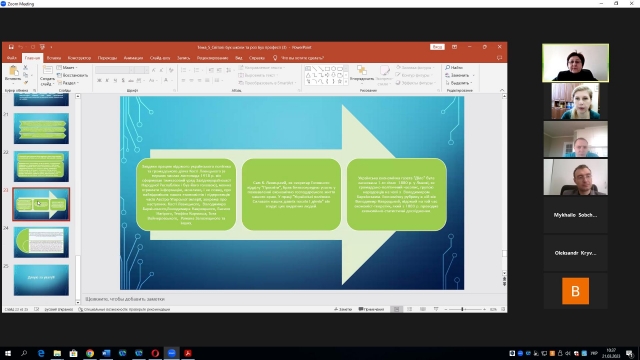This screenshot has width=640, height=360.
Task: Expand the Section (Раздел) dropdown
Action: pyautogui.click(x=68, y=83)
